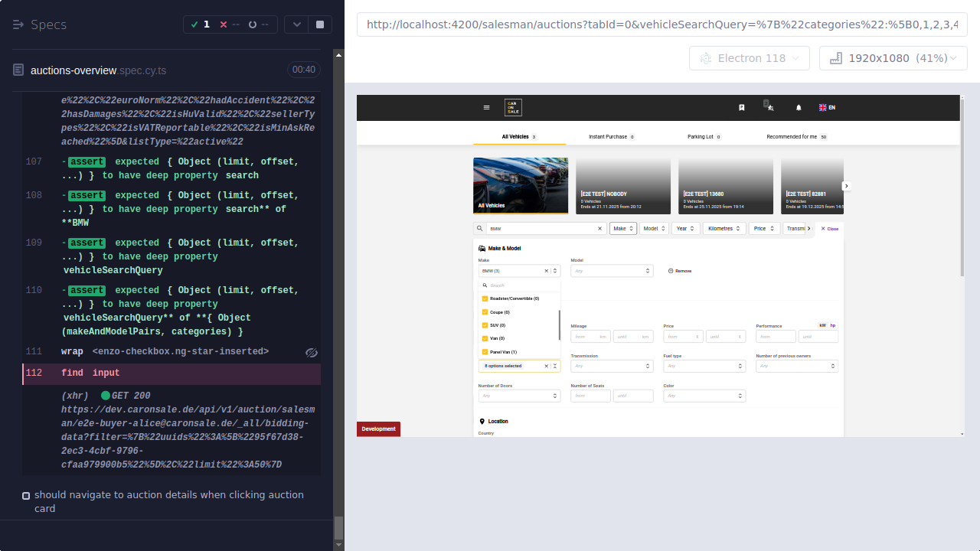
Task: Switch to the Instant Purchase tab
Action: tap(609, 136)
